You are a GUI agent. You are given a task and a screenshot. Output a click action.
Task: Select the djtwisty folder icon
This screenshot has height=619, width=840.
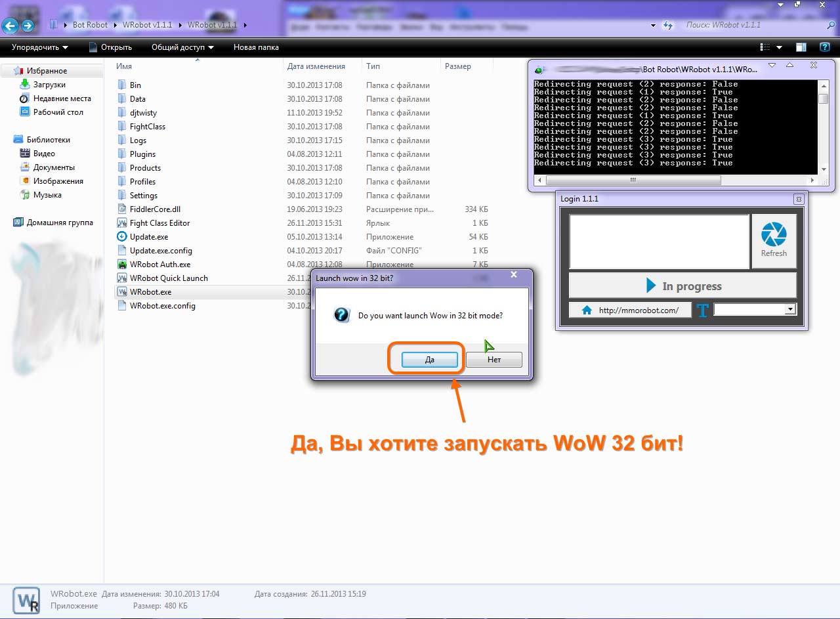(121, 112)
